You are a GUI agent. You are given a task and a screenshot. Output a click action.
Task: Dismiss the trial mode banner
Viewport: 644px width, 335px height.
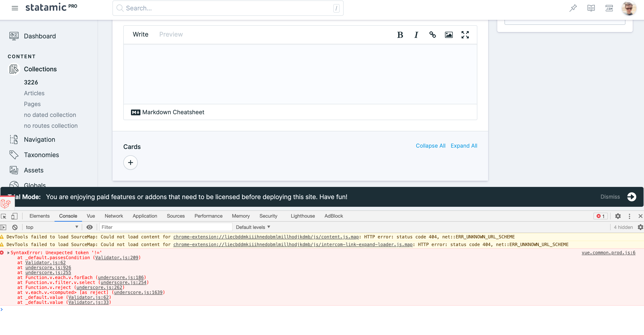pos(610,197)
